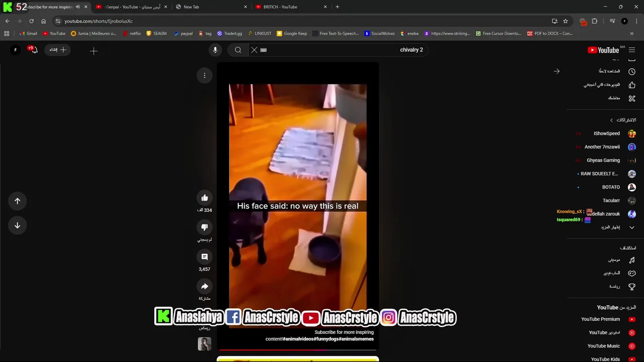Close the 'New Tab' tab
Image resolution: width=644 pixels, height=362 pixels.
click(x=246, y=7)
